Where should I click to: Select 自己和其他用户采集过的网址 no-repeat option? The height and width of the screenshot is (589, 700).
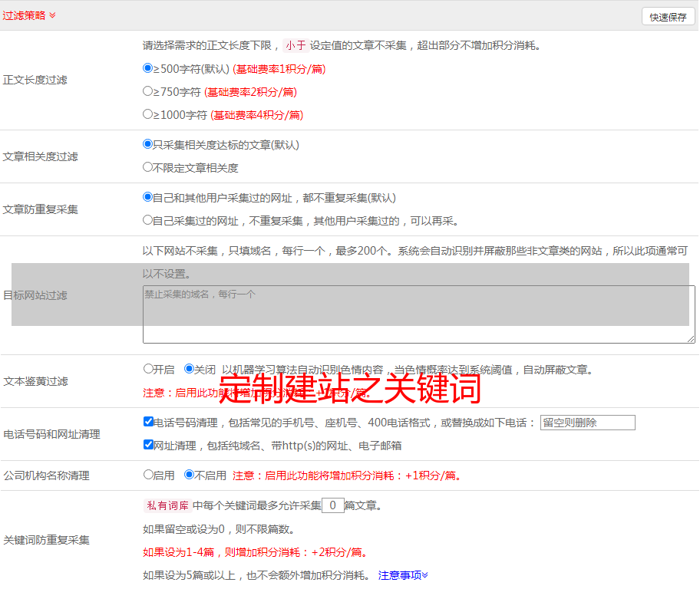(x=148, y=197)
